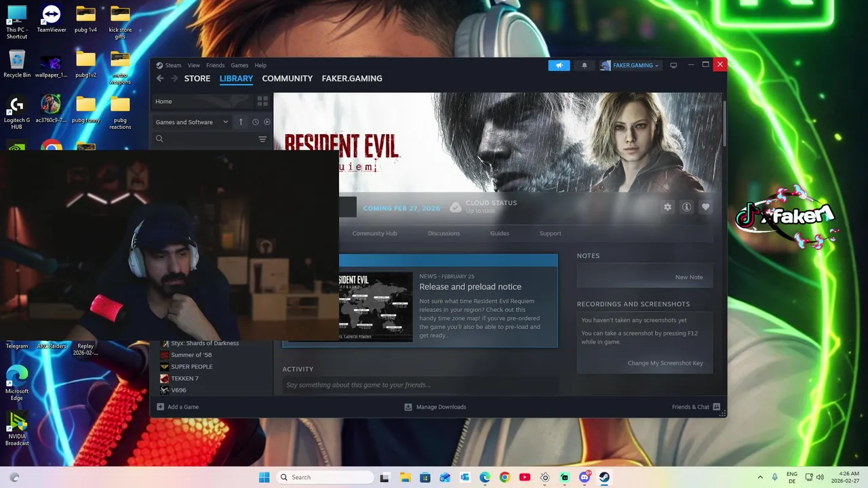This screenshot has width=868, height=488.
Task: Go forward with Steam's forward arrow
Action: [174, 79]
